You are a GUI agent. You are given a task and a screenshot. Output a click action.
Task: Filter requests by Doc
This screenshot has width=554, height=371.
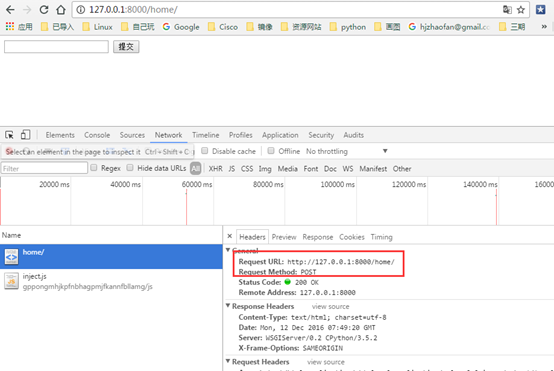point(330,169)
